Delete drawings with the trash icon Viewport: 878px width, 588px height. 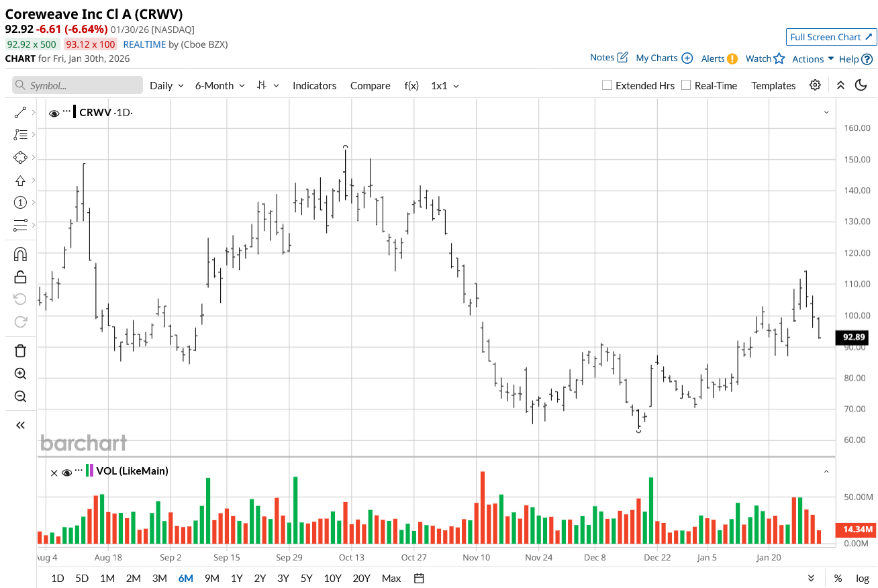click(20, 351)
